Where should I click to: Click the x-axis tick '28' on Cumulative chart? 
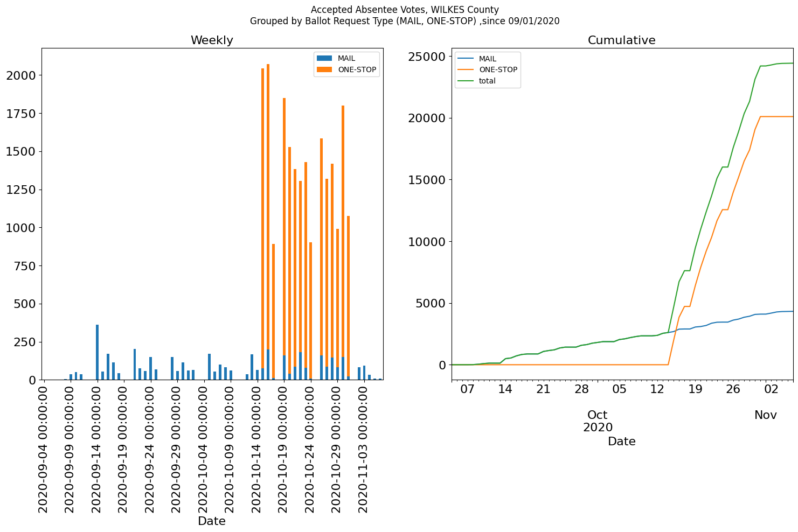pyautogui.click(x=581, y=389)
